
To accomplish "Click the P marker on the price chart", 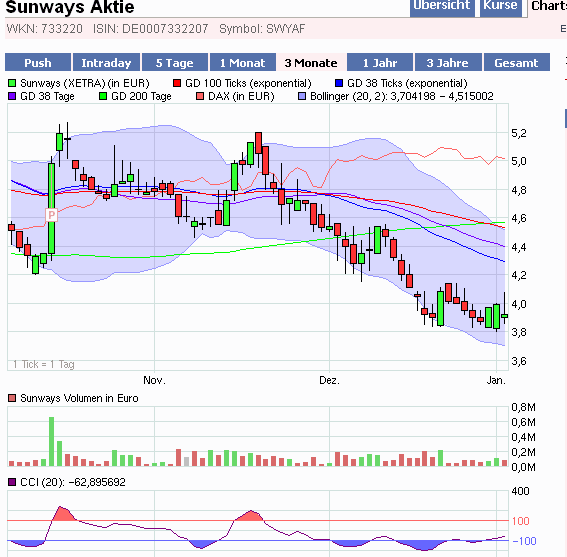I will pyautogui.click(x=51, y=215).
